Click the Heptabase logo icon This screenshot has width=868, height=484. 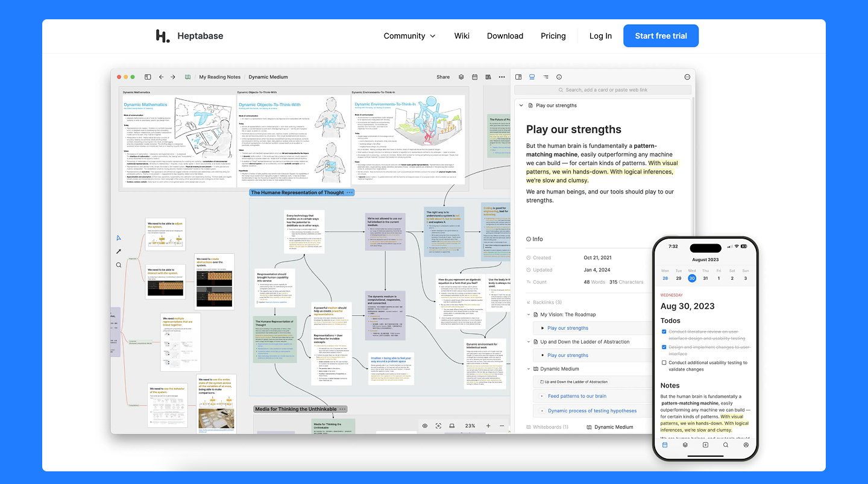click(x=162, y=36)
